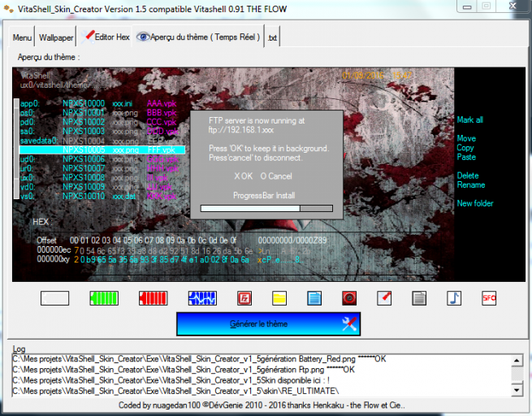This screenshot has height=416, width=532.
Task: Click the ProgressBar Install bar
Action: point(266,208)
